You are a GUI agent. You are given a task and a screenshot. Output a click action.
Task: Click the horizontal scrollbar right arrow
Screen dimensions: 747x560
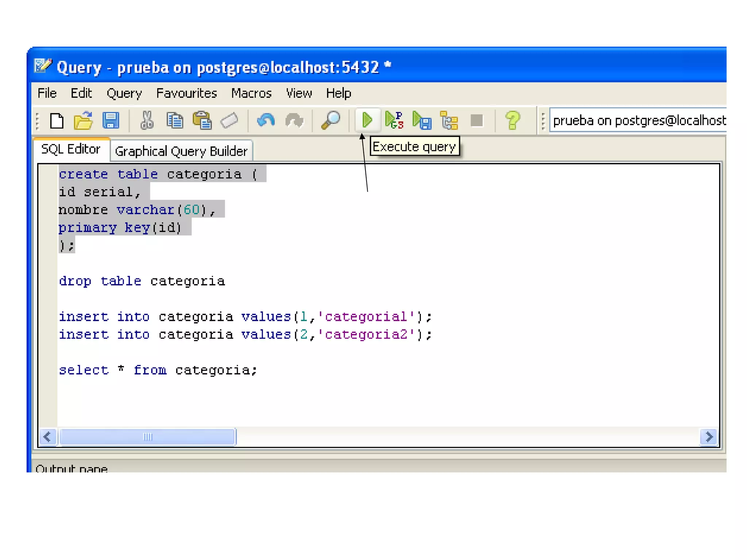pos(709,437)
